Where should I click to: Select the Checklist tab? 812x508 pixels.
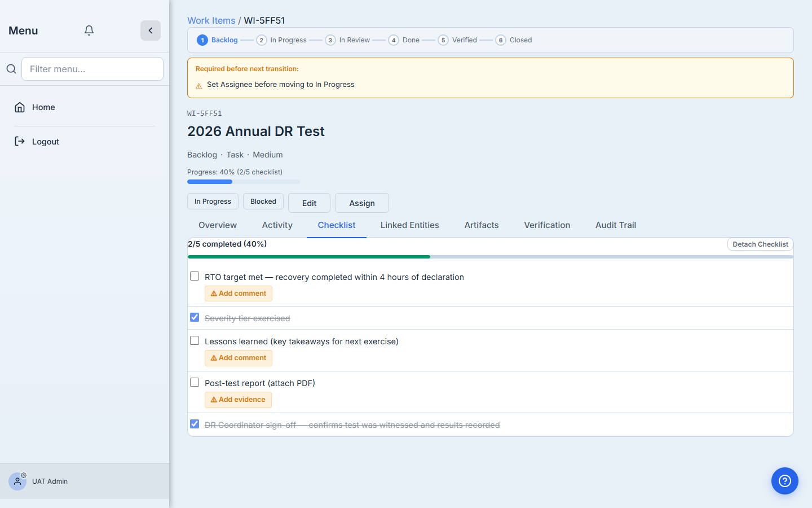pos(337,225)
